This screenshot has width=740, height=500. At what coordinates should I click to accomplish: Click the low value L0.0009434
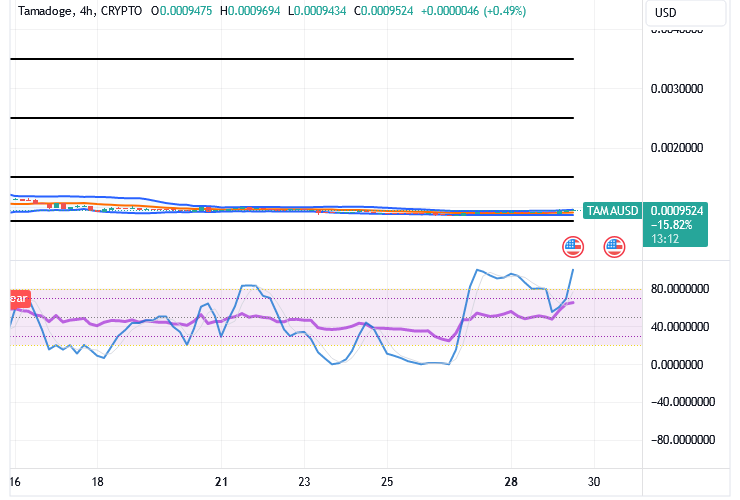tap(317, 11)
